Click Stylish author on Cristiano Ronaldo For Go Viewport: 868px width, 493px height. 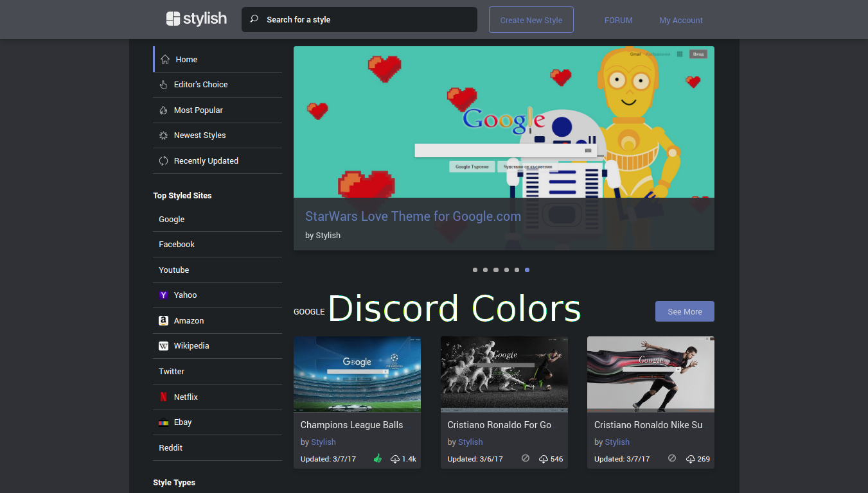click(x=470, y=442)
